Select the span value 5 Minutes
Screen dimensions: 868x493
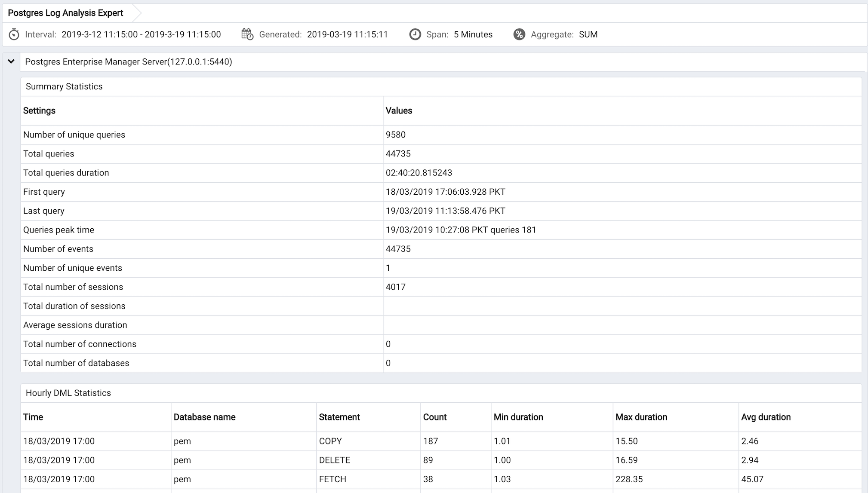click(473, 34)
